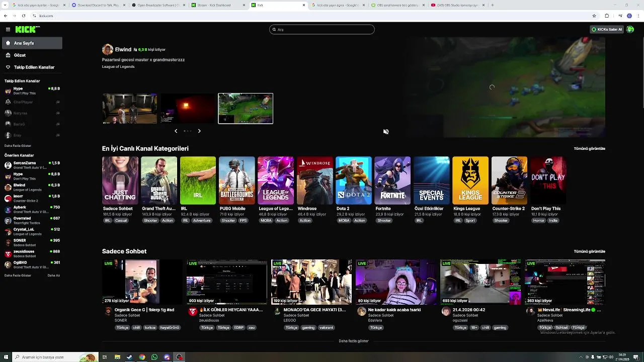
Task: View all Sadece Sohbet streams
Action: click(x=590, y=251)
